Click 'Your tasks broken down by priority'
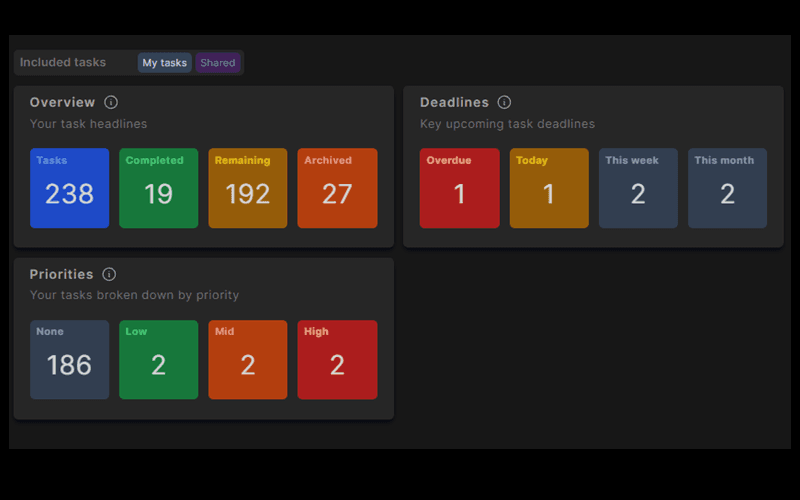The width and height of the screenshot is (800, 500). [134, 295]
